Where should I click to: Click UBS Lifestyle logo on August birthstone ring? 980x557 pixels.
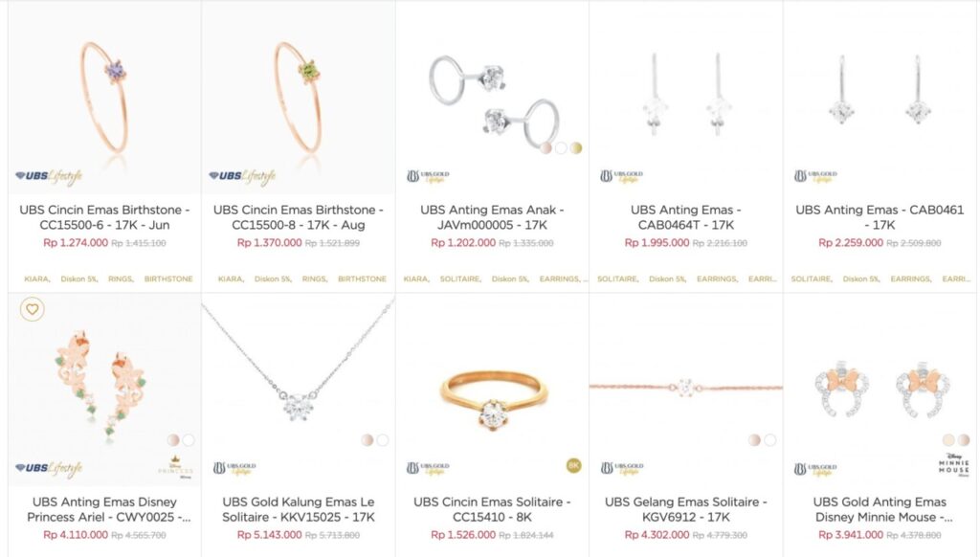(x=242, y=177)
